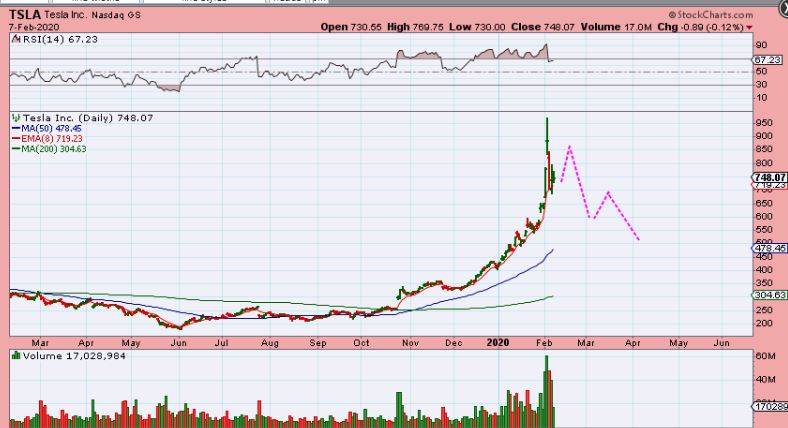Click the Volume 17,028,984 panel label
Screen dimensions: 788x428
coord(74,356)
